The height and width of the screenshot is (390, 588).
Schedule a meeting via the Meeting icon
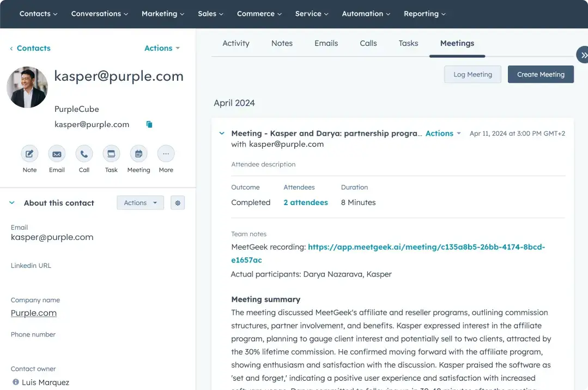(x=138, y=154)
